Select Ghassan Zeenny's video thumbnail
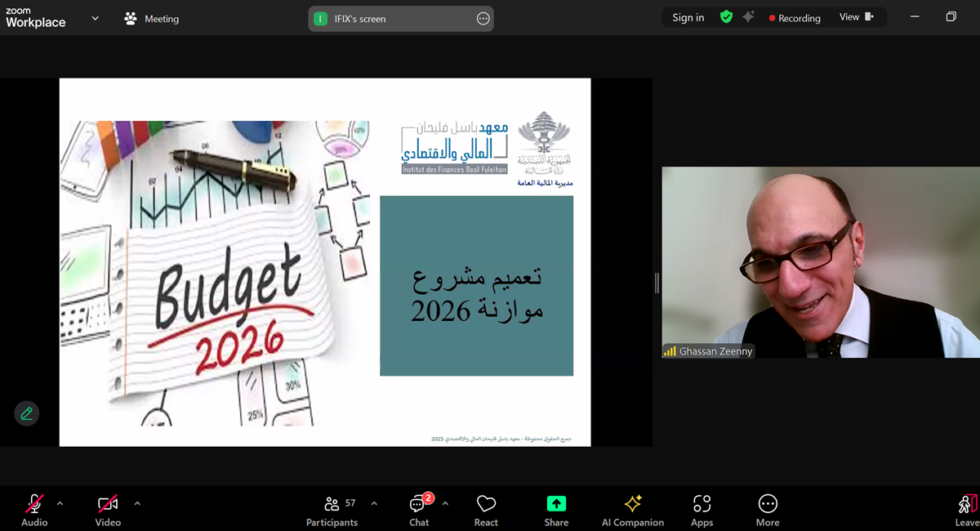The height and width of the screenshot is (531, 980). (x=821, y=262)
